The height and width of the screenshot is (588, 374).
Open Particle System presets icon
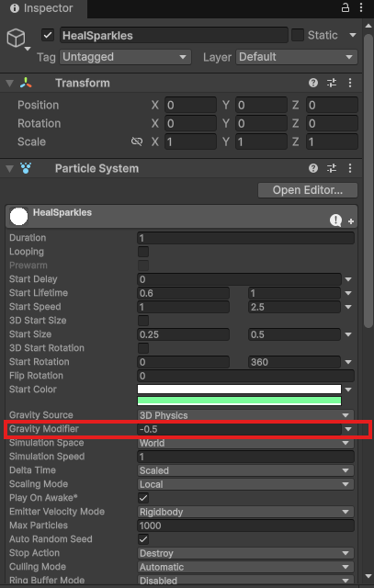click(332, 168)
